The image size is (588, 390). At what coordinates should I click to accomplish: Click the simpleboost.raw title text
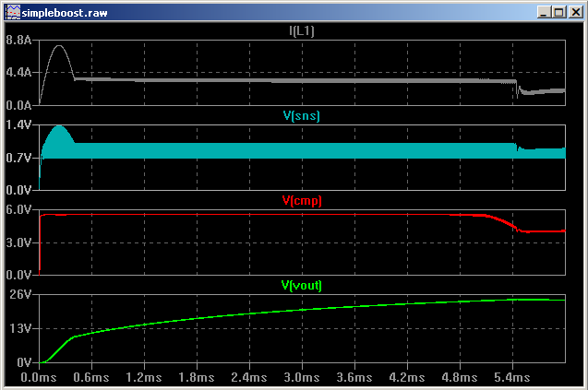(x=65, y=13)
